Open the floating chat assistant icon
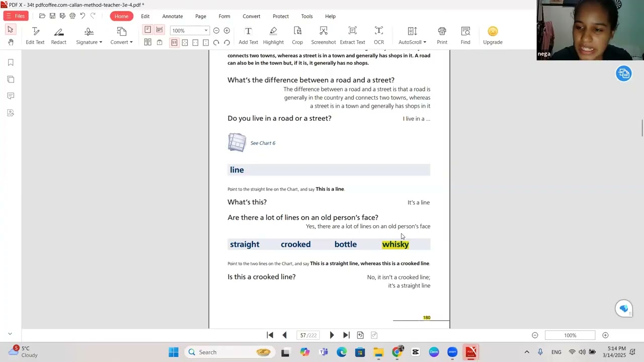The image size is (644, 362). click(x=624, y=308)
